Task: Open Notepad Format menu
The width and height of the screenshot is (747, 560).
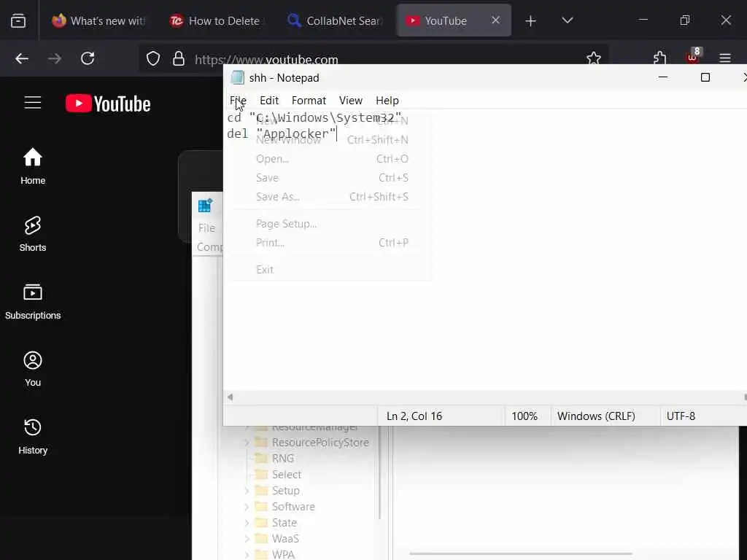Action: click(309, 101)
